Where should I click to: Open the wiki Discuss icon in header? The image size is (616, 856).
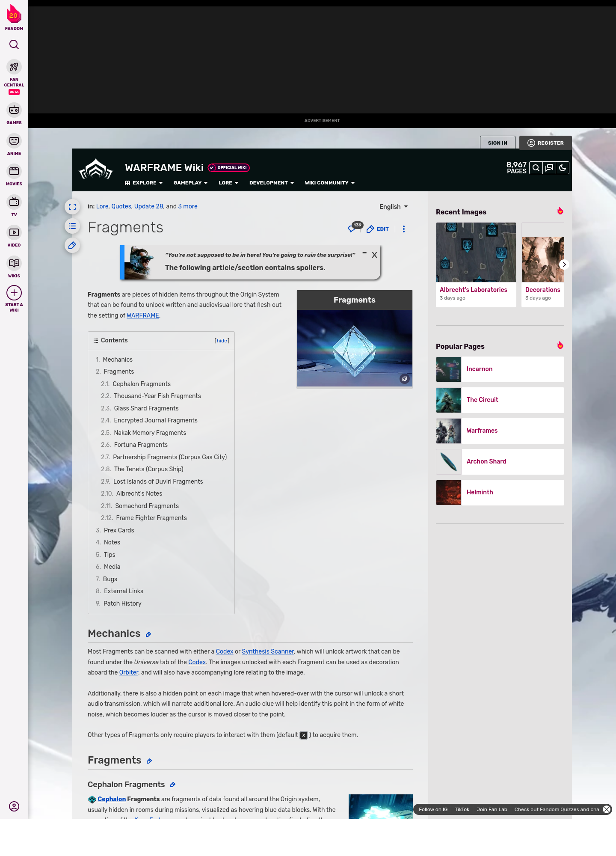549,168
